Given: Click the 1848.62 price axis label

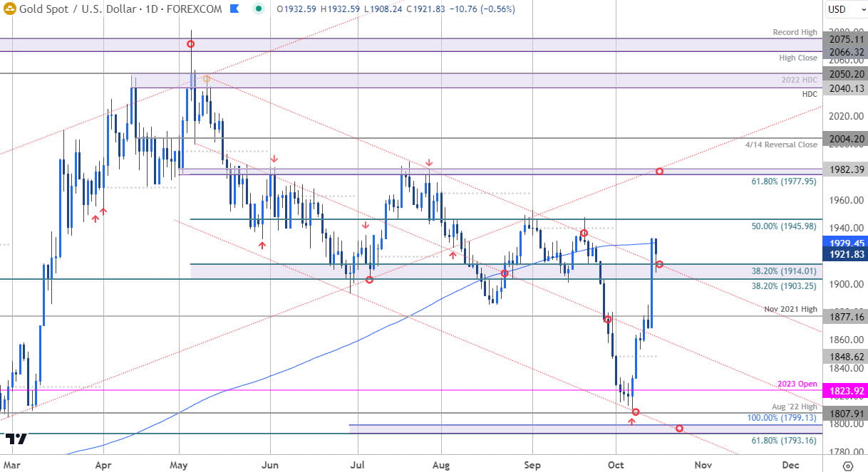Looking at the screenshot, I should (x=844, y=355).
